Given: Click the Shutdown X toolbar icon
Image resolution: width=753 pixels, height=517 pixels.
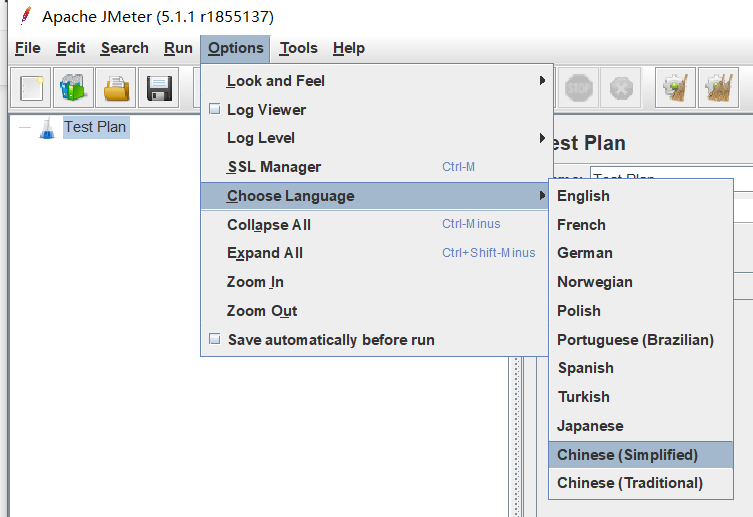Looking at the screenshot, I should [x=621, y=88].
